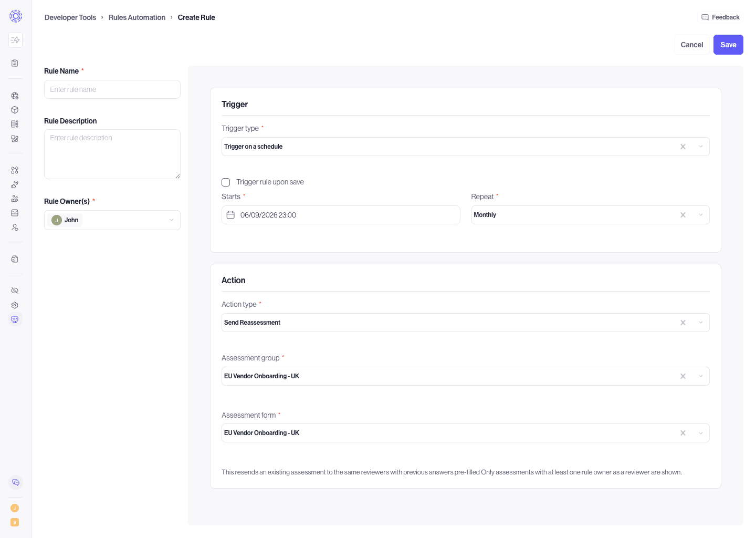Go to Developer Tools breadcrumb

pyautogui.click(x=70, y=17)
